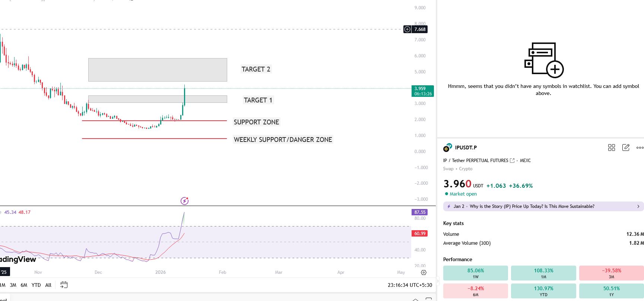Open the 23:16:34 UTC+5:30 timezone menu
This screenshot has width=644, height=301.
pos(410,285)
